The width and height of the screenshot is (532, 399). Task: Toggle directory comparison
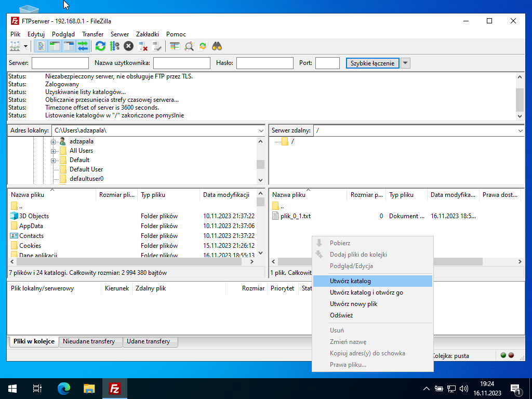pos(189,46)
